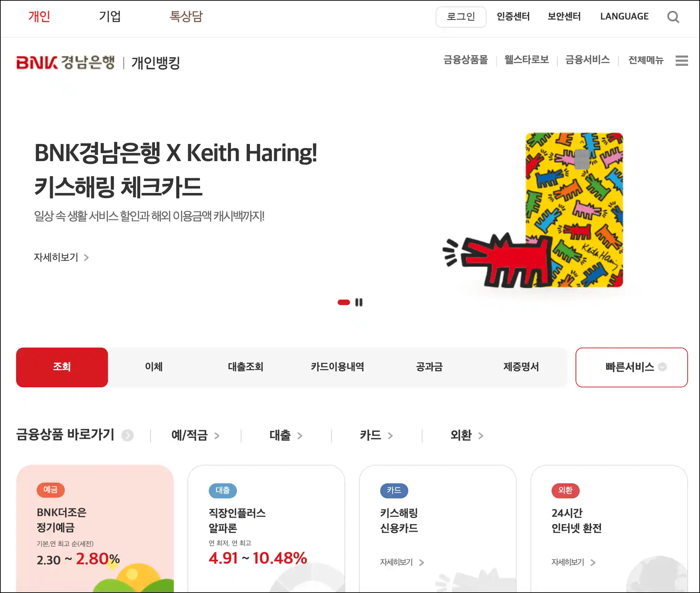Screen dimensions: 700x593
Task: Open 전체메뉴 text link
Action: 646,60
